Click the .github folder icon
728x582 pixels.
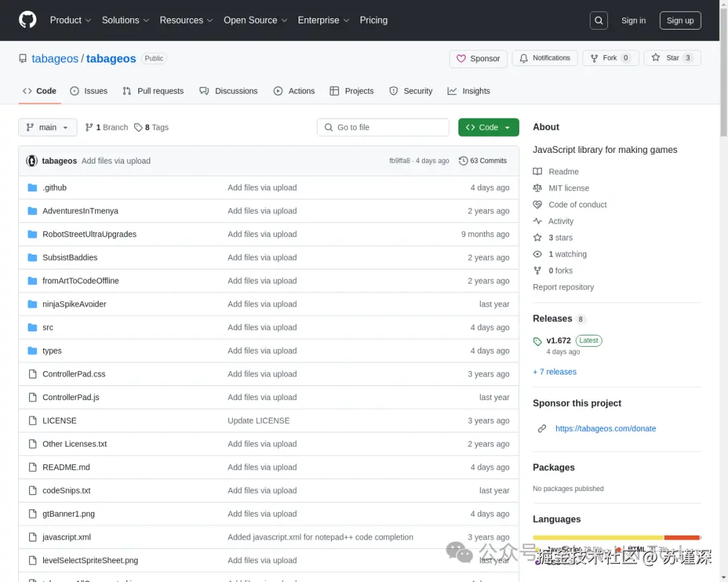(32, 187)
